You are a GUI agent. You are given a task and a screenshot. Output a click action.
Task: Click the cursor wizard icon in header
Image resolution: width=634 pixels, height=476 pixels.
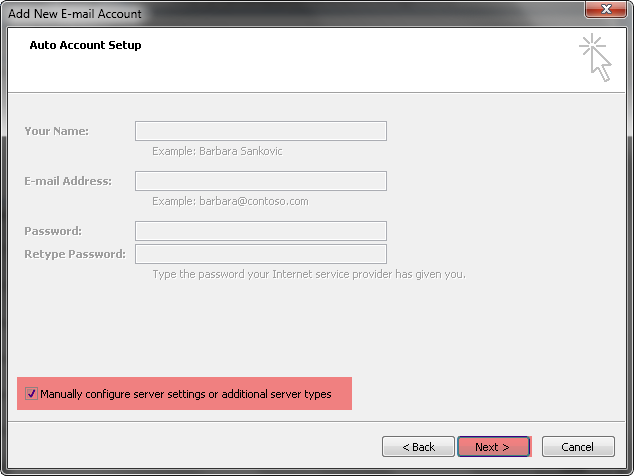[595, 57]
